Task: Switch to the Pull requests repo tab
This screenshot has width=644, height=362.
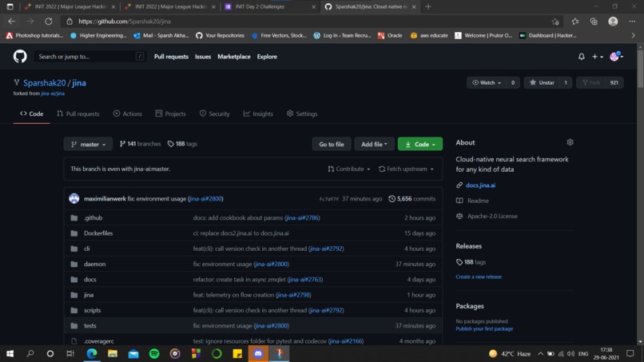Action: 78,113
